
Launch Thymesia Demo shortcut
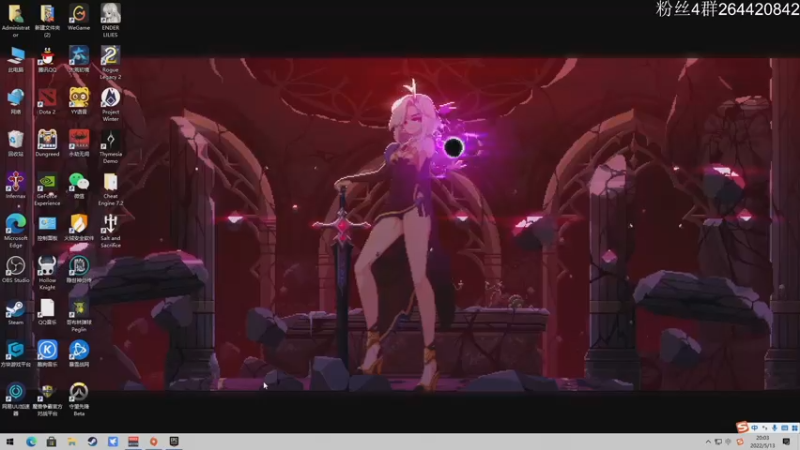tap(110, 147)
